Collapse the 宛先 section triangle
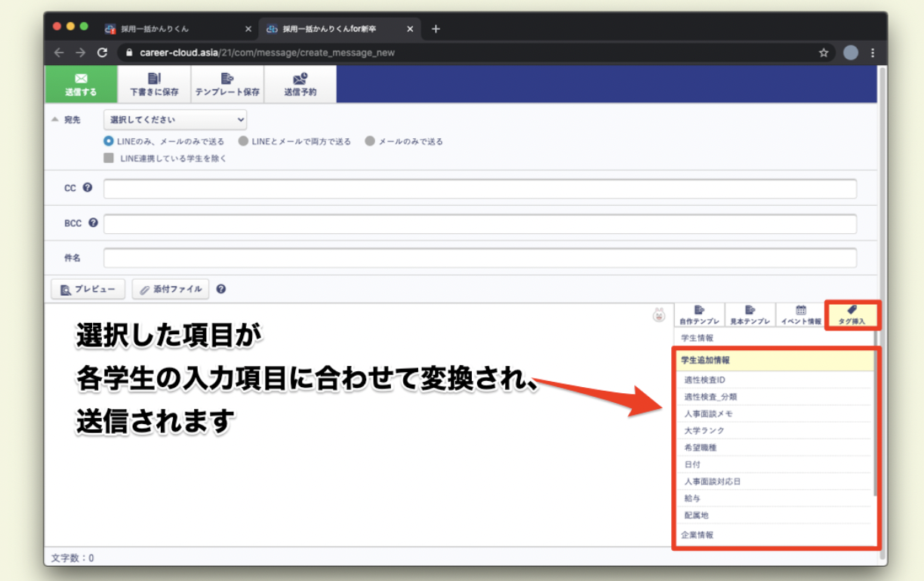924x581 pixels. click(57, 120)
